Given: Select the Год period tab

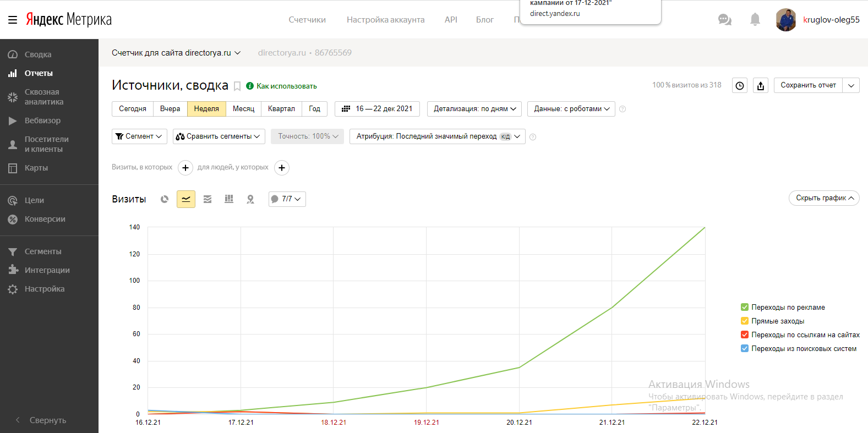Looking at the screenshot, I should (x=314, y=109).
